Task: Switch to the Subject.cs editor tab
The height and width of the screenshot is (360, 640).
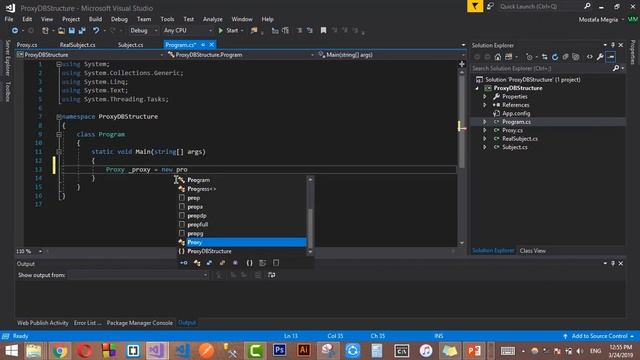Action: click(130, 45)
